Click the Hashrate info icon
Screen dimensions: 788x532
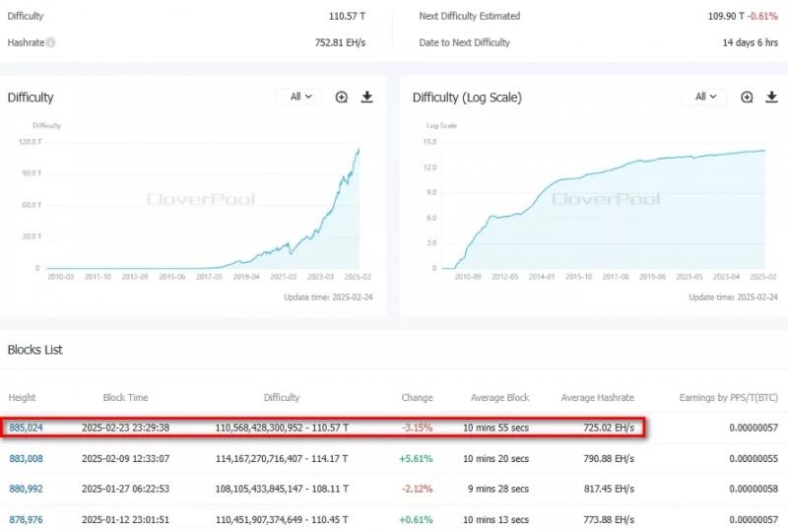(x=51, y=42)
